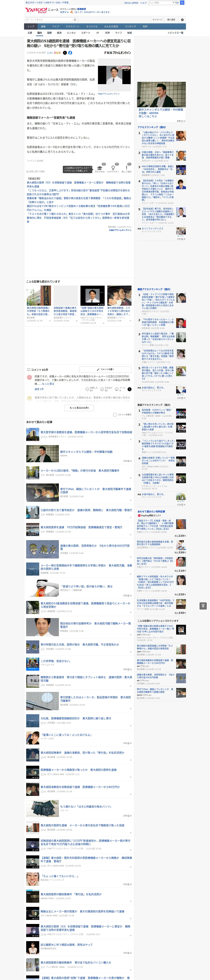This screenshot has width=210, height=980.
Task: Share the first comment on X
Action: [129, 389]
